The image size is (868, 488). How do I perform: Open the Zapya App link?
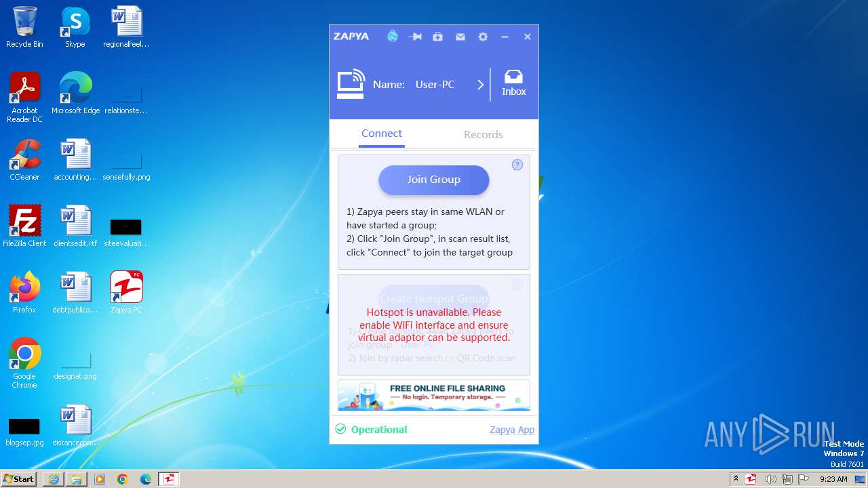point(512,430)
